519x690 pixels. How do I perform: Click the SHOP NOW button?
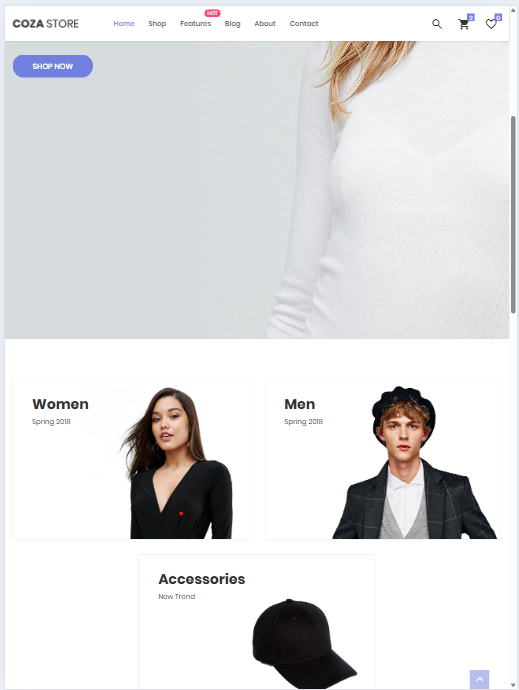pos(53,66)
